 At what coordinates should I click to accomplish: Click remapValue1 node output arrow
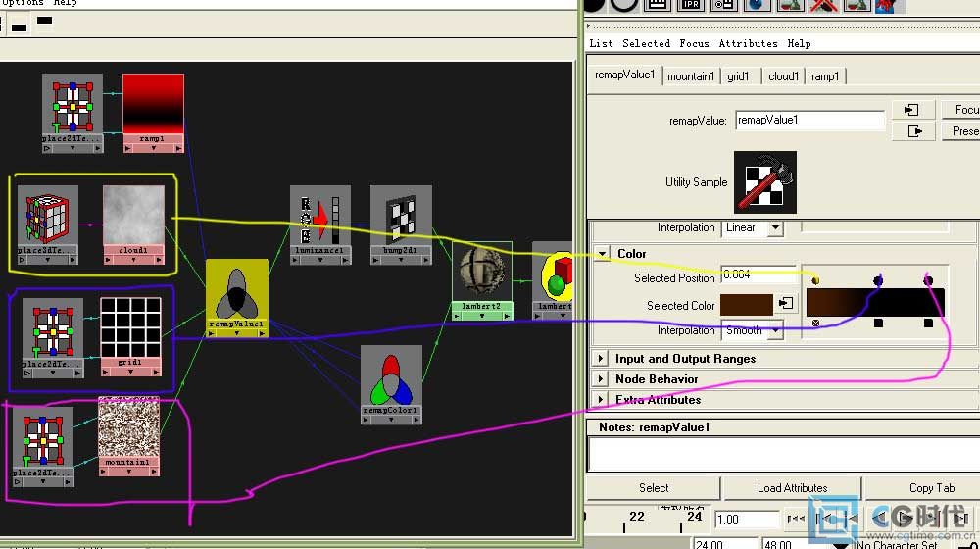pyautogui.click(x=263, y=333)
